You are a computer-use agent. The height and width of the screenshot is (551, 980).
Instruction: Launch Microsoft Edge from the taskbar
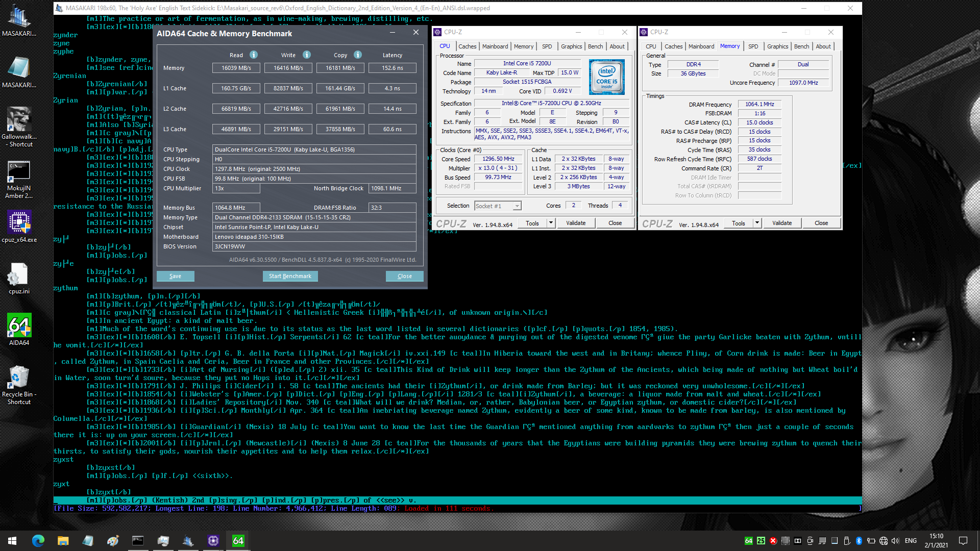[x=38, y=541]
